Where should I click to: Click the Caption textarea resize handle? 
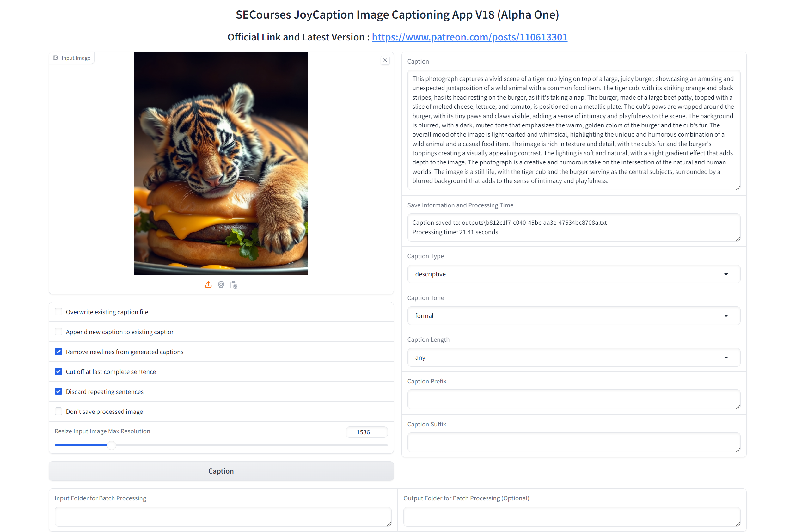[738, 187]
